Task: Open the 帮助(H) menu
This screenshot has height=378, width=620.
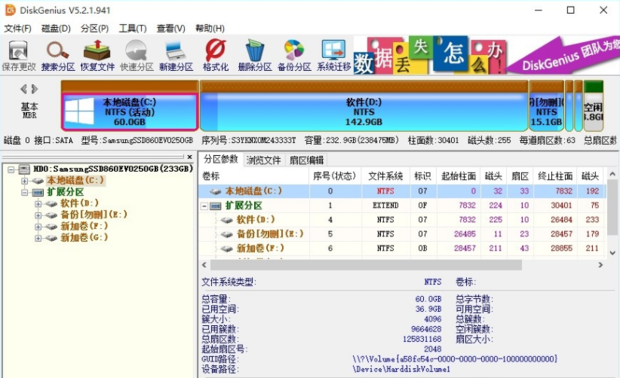Action: (210, 28)
